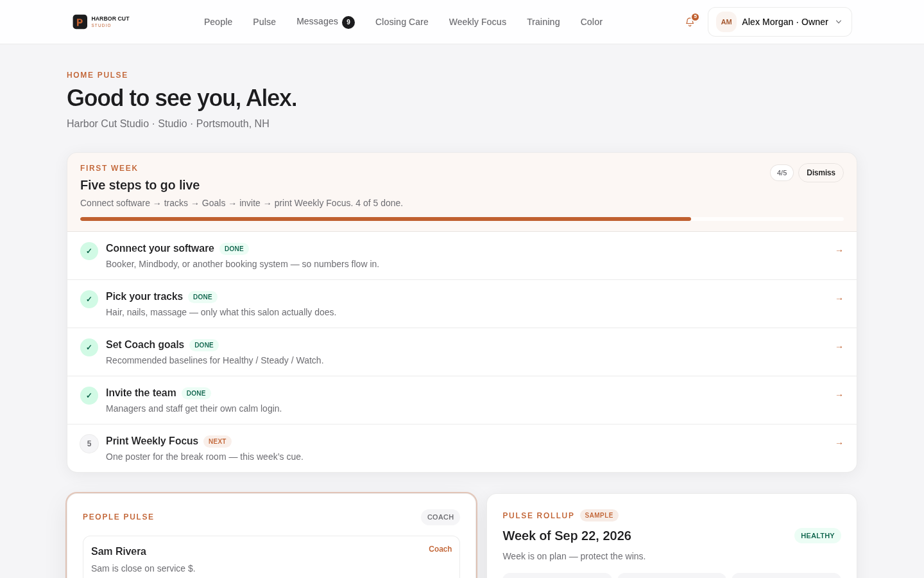Click the AM avatar badge
The width and height of the screenshot is (924, 578).
pos(726,22)
